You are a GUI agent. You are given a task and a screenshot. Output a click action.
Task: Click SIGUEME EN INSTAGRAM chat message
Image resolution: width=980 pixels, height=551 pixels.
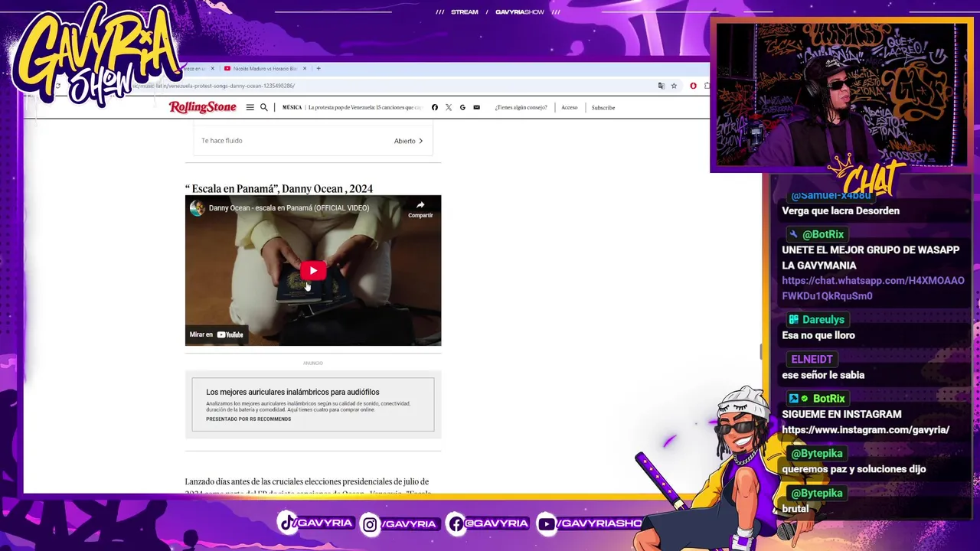coord(841,415)
